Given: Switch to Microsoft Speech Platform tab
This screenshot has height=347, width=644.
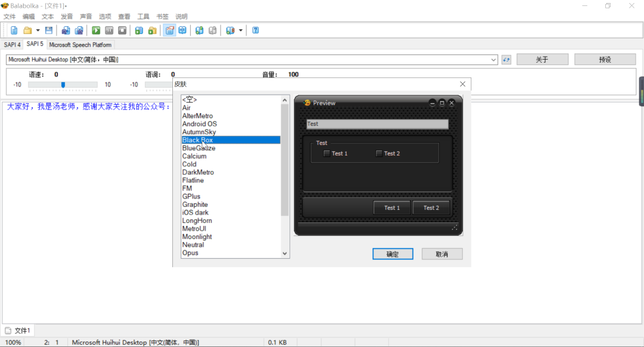Looking at the screenshot, I should pyautogui.click(x=80, y=45).
